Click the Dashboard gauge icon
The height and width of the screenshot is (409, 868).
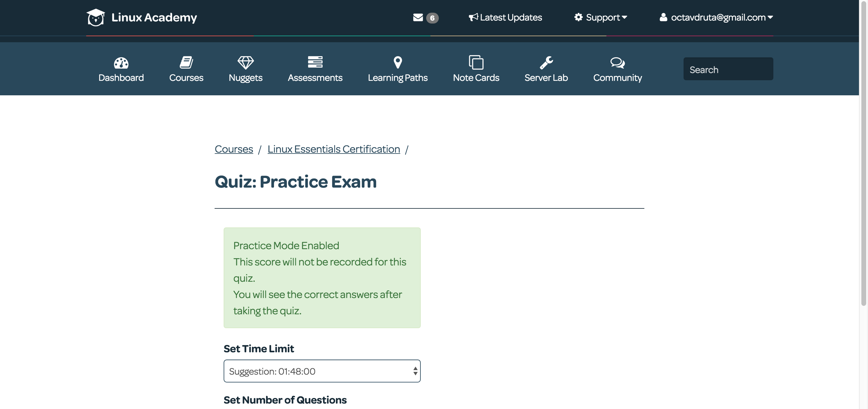pyautogui.click(x=121, y=63)
